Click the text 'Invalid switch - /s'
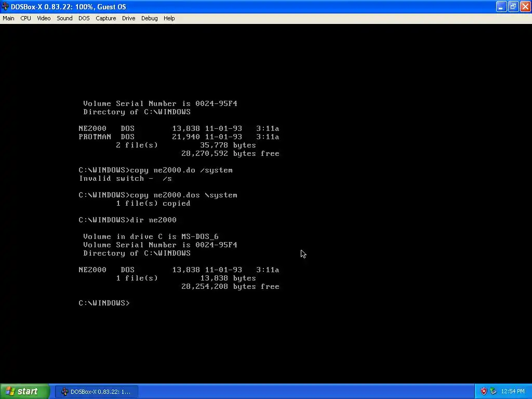Image resolution: width=532 pixels, height=399 pixels. tap(126, 179)
